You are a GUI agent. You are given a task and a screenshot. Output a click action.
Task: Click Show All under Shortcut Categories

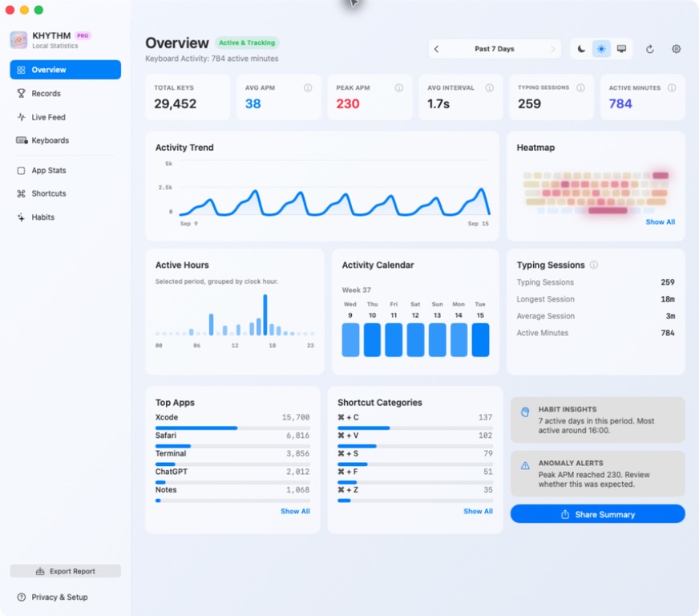click(478, 511)
